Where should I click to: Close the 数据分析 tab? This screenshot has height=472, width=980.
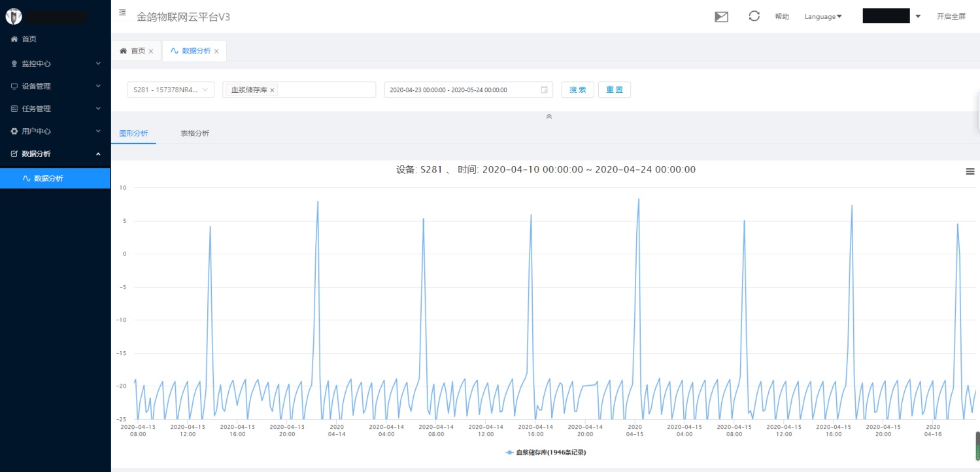pos(216,51)
